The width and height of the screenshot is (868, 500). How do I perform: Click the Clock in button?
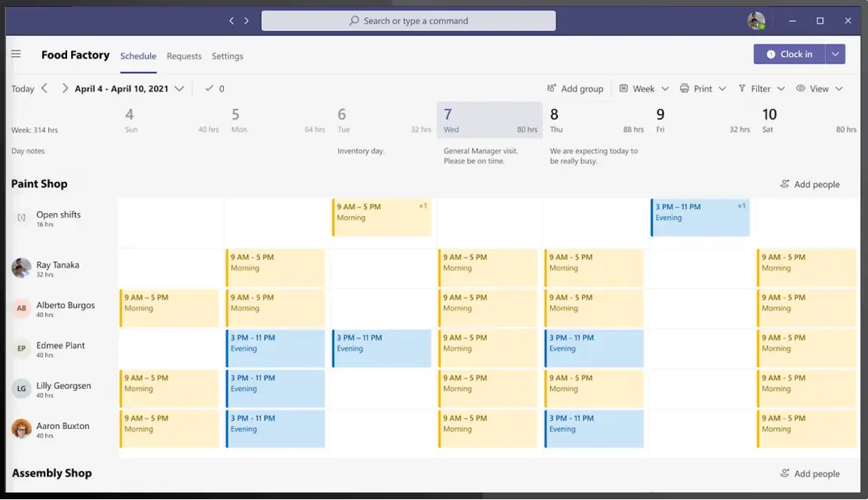789,54
